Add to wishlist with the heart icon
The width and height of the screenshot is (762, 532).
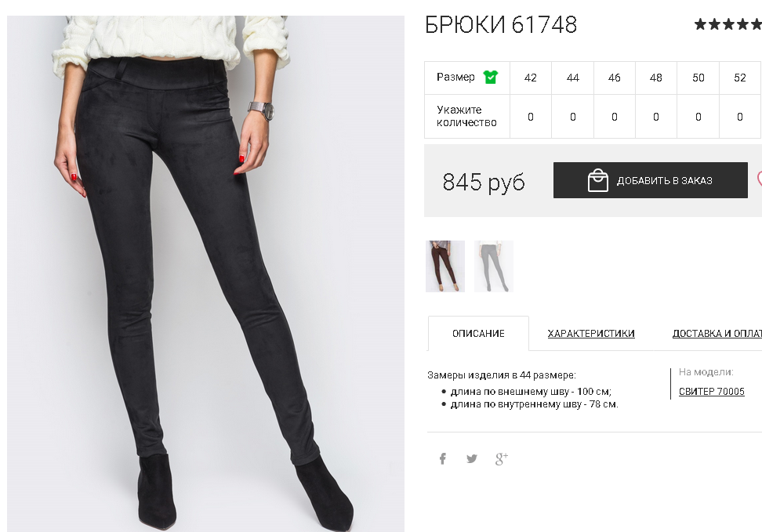pos(759,179)
